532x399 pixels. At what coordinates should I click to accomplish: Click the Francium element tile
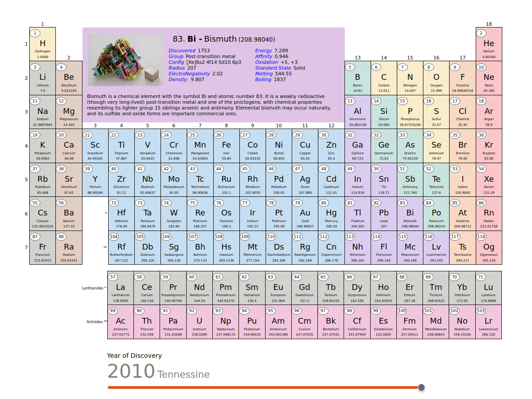click(x=43, y=248)
